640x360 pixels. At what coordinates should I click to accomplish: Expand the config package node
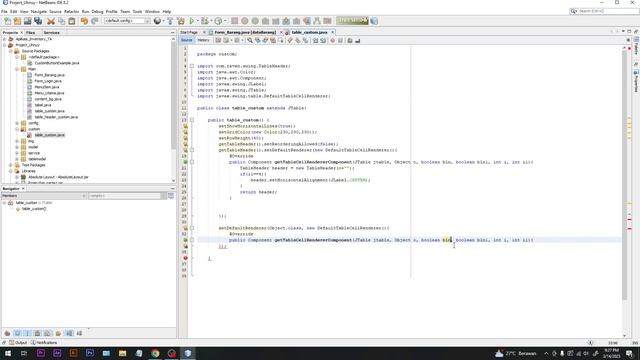[x=17, y=123]
